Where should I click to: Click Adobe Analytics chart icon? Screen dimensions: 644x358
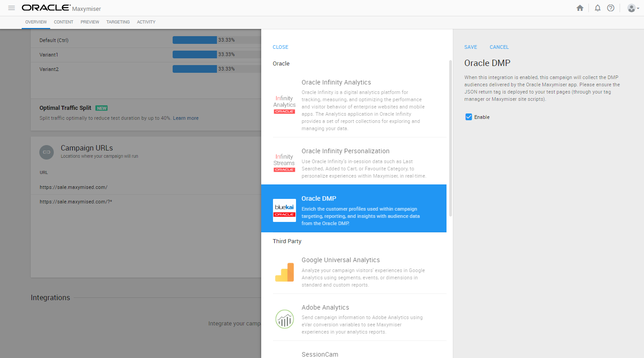(284, 319)
